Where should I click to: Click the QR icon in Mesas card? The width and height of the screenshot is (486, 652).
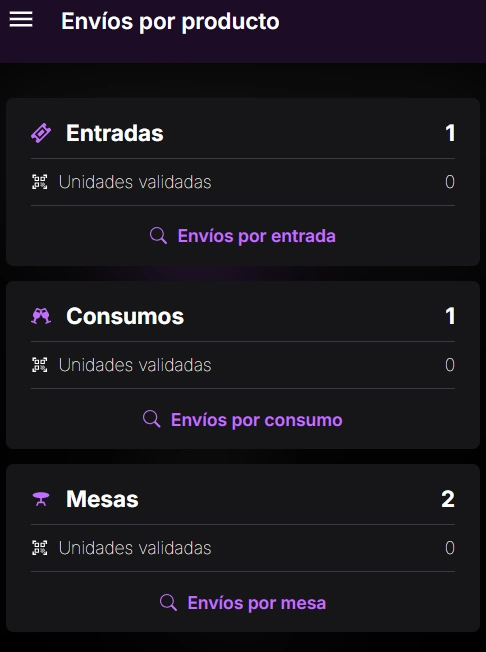point(39,548)
